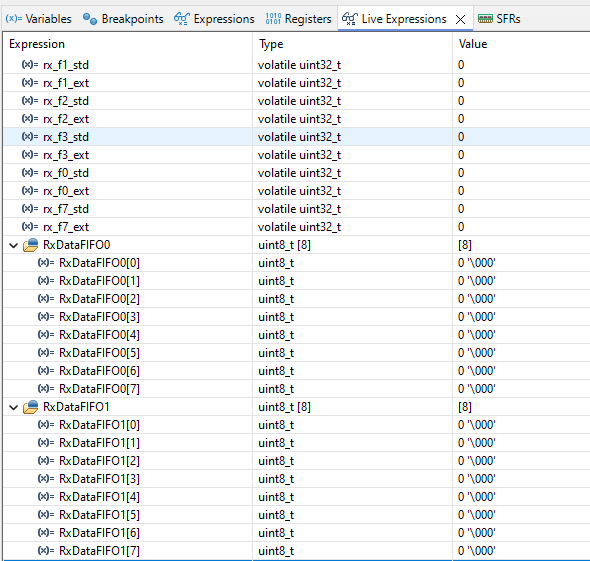Click the RxDataFIFO1 folder icon
This screenshot has height=561, width=590.
tap(30, 407)
